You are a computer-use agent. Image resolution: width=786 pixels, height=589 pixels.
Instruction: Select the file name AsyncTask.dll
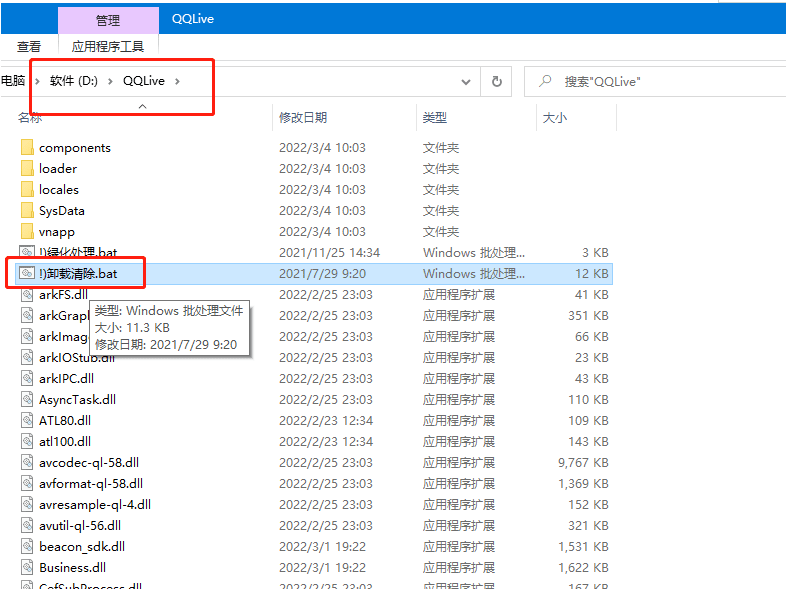coord(77,400)
